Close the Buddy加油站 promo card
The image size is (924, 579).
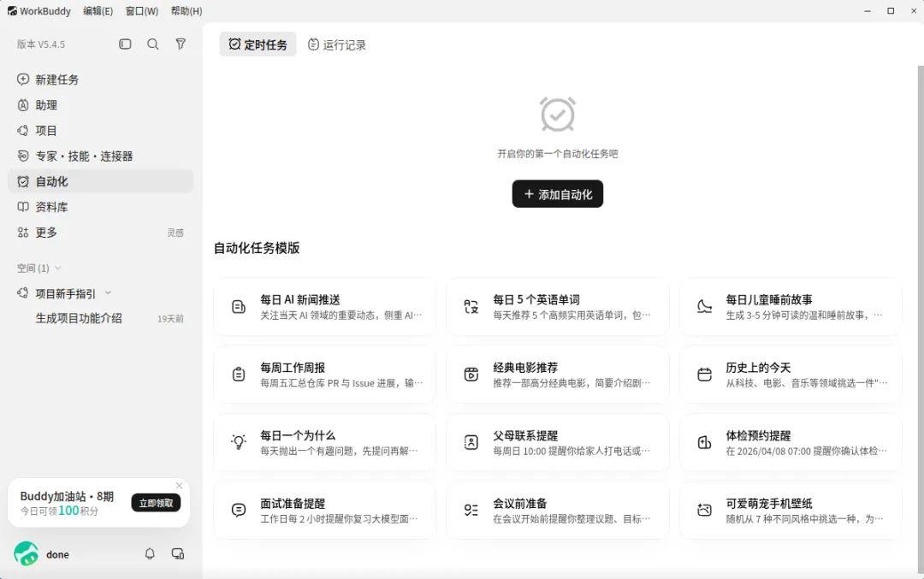pyautogui.click(x=179, y=486)
